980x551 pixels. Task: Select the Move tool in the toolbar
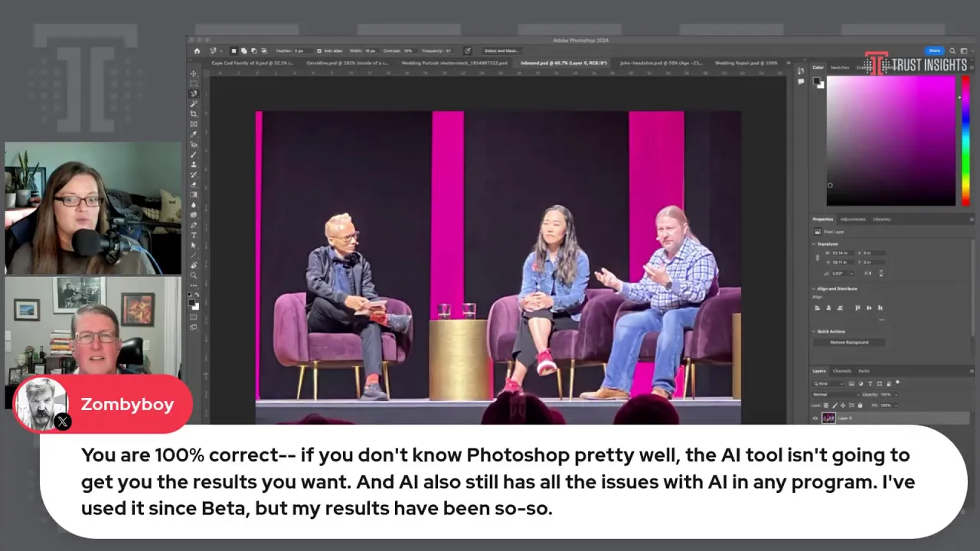[194, 74]
